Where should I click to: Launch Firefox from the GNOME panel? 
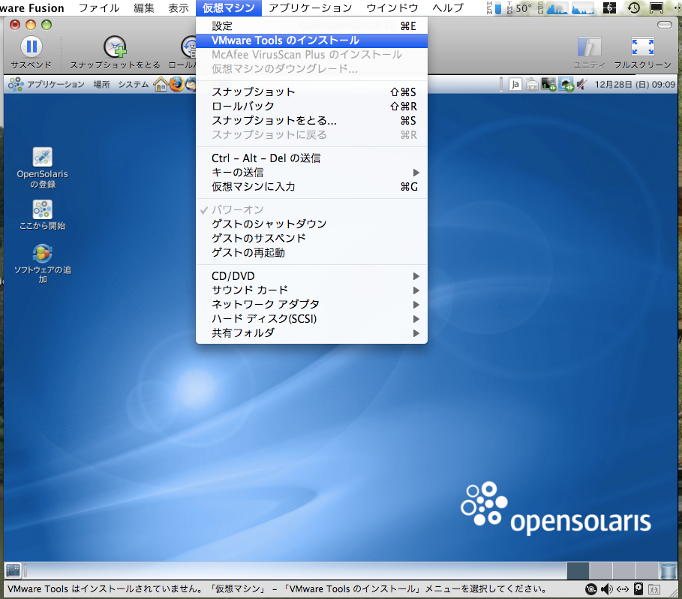pos(176,84)
